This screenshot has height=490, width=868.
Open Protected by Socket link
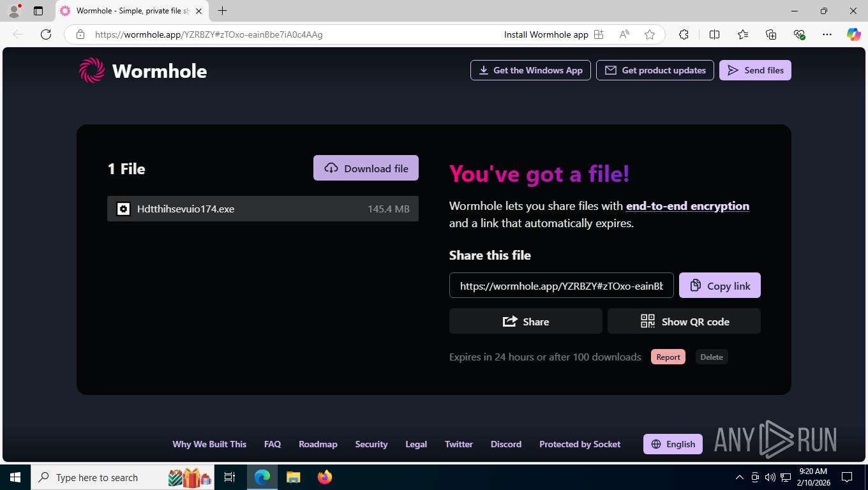tap(580, 444)
